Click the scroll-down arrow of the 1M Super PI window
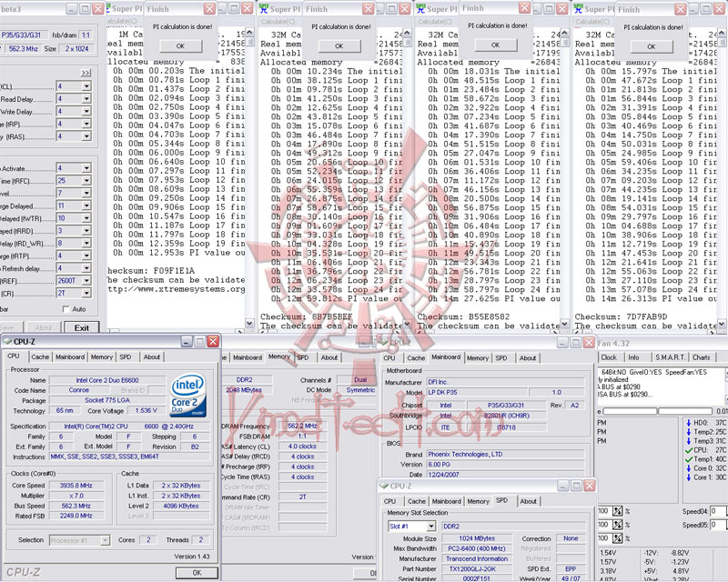 (249, 323)
